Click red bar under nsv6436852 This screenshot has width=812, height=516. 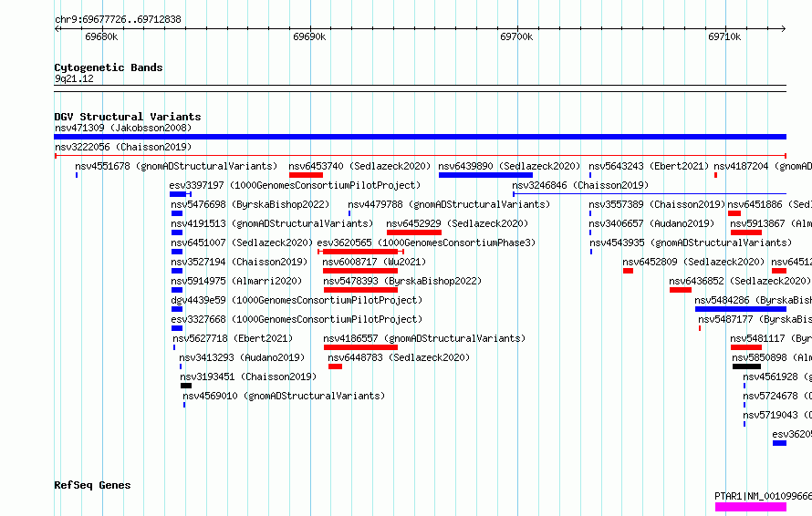pos(681,290)
